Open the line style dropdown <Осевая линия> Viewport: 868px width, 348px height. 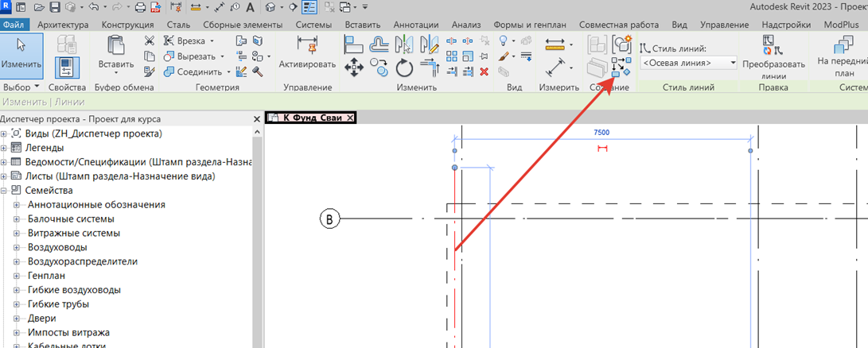pyautogui.click(x=689, y=63)
